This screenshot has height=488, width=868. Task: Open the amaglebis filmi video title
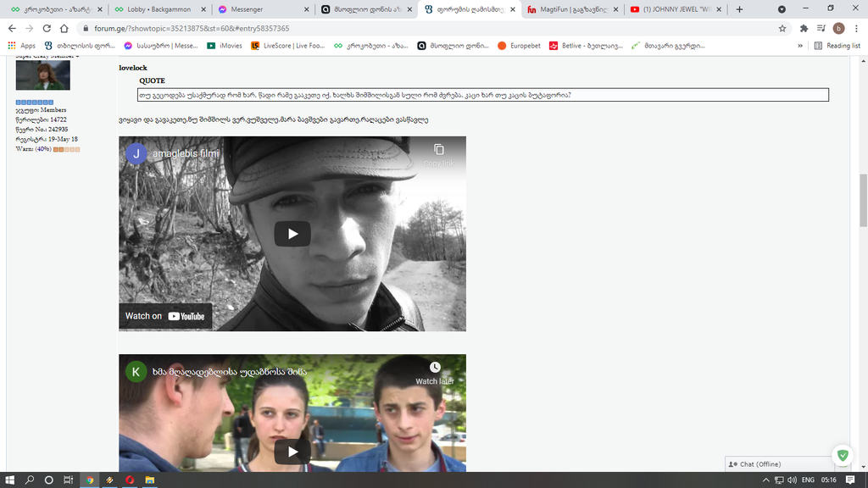(186, 153)
